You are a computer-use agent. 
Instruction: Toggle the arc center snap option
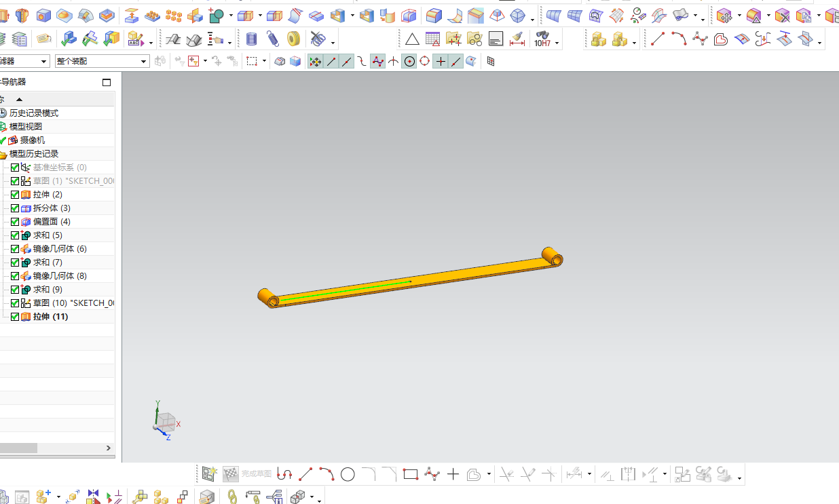(x=409, y=62)
